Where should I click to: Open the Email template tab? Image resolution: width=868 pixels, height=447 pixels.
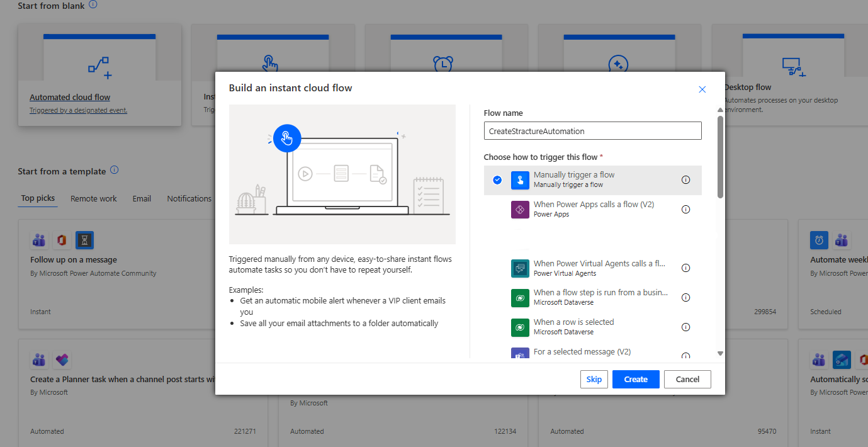coord(142,198)
